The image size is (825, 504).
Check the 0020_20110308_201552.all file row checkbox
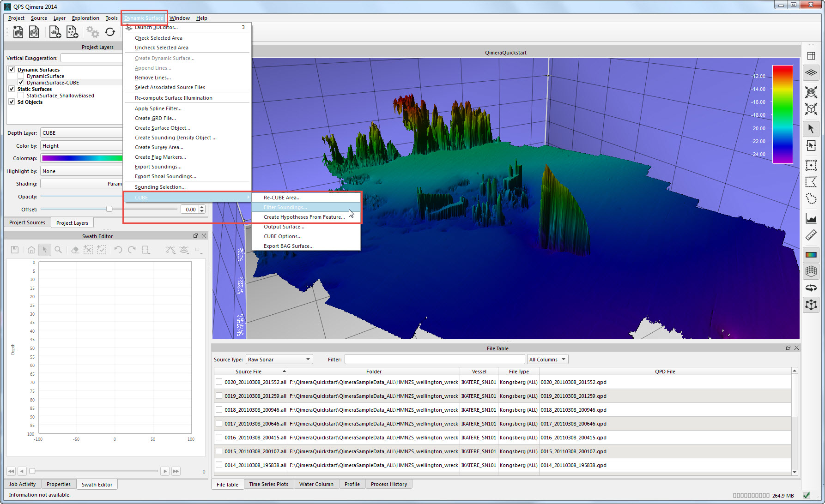[x=219, y=382]
